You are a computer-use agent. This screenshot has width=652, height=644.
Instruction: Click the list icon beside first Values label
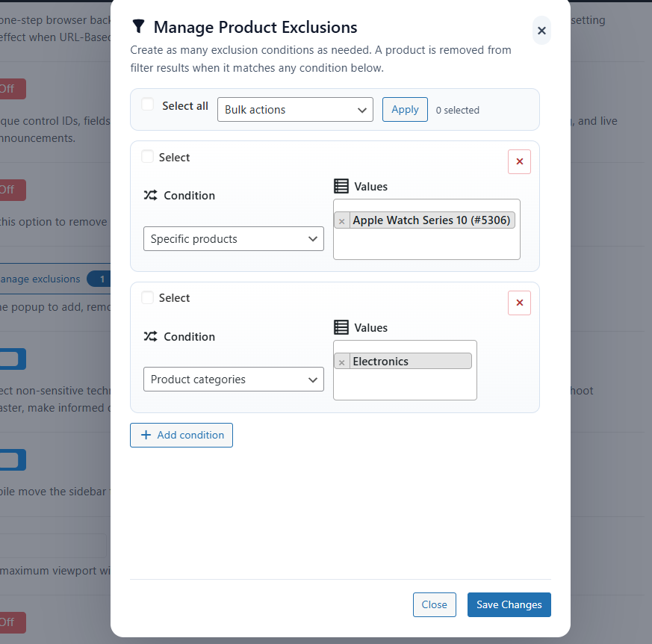(x=341, y=186)
